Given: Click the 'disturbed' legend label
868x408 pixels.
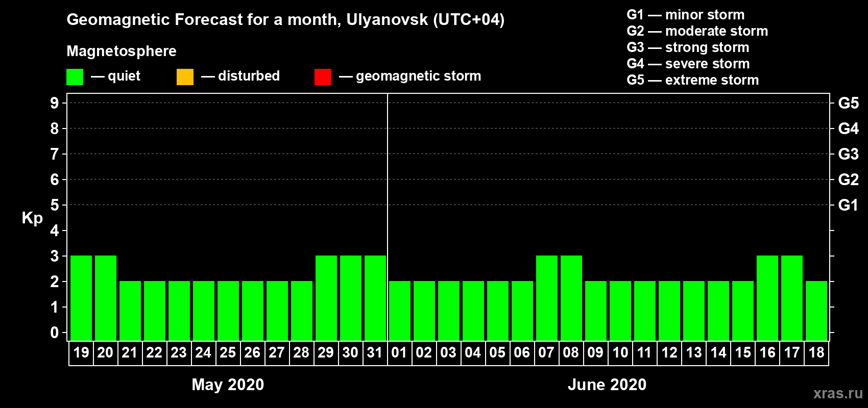Looking at the screenshot, I should pos(249,76).
